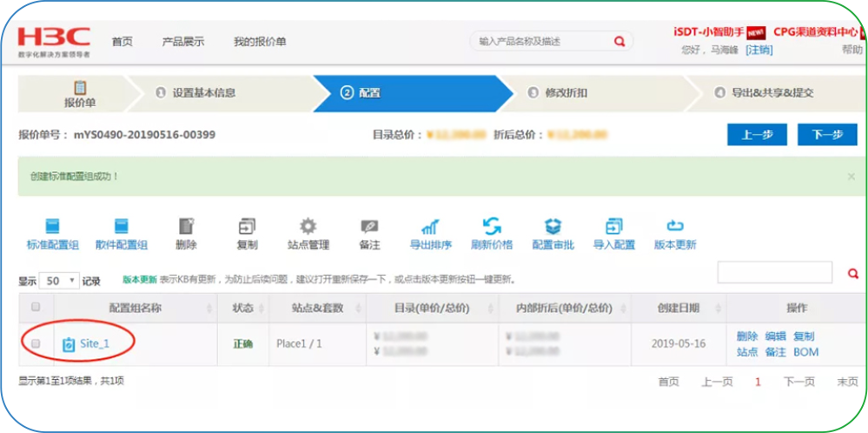Sort by 创建日期 column arrows
Screen dimensions: 868x433
click(x=719, y=309)
